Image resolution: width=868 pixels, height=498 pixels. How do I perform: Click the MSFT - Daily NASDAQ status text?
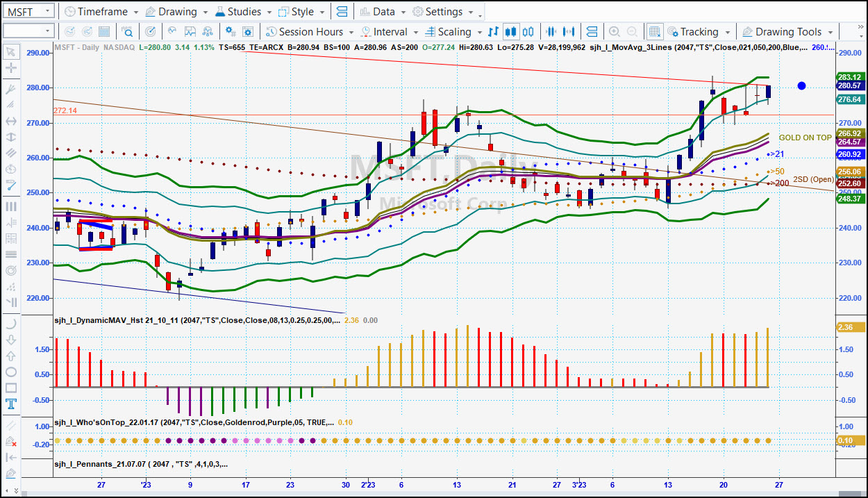pyautogui.click(x=94, y=48)
